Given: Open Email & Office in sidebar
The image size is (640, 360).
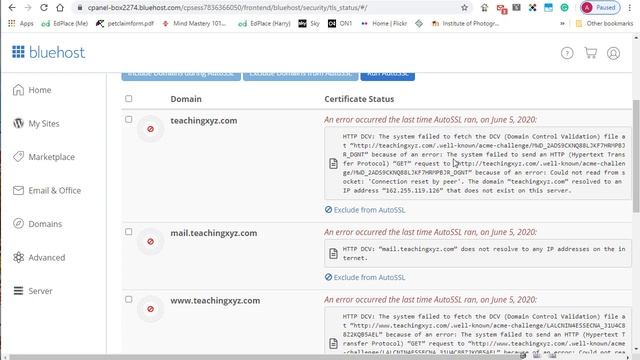Looking at the screenshot, I should [x=47, y=190].
